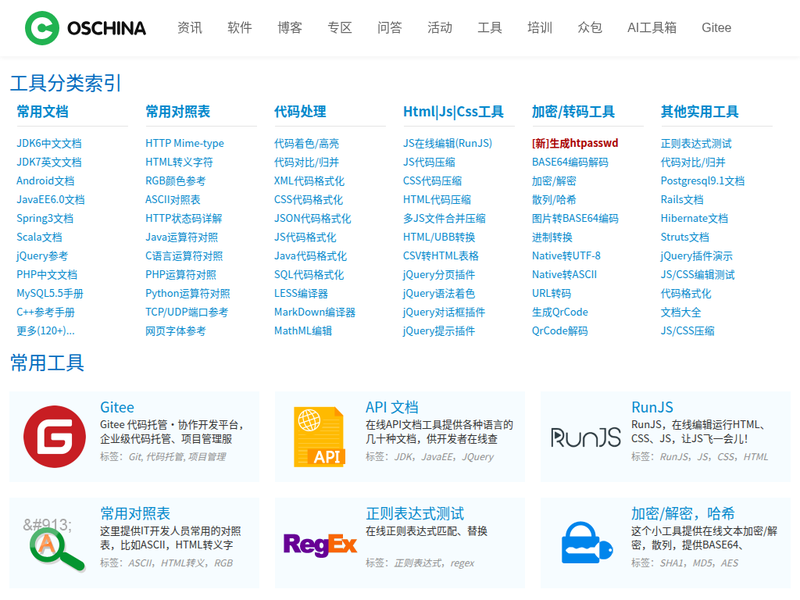Open CSS代码压缩 tool
Viewport: 800px width, 600px height.
432,181
